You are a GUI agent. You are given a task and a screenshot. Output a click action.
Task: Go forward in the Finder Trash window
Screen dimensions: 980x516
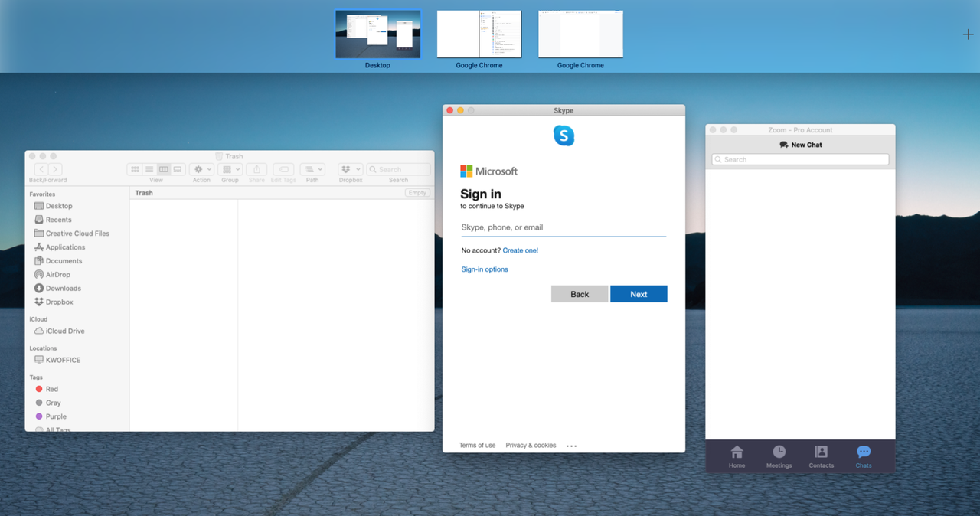pyautogui.click(x=55, y=169)
